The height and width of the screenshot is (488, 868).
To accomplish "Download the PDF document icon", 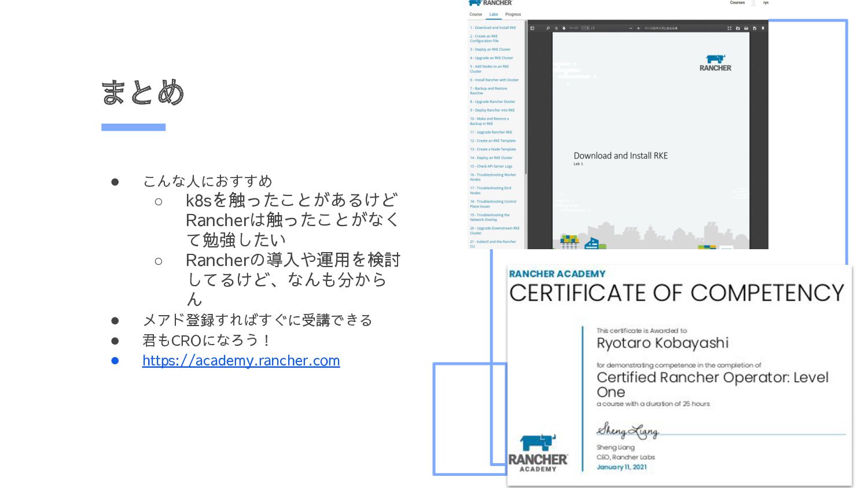I will coord(755,28).
